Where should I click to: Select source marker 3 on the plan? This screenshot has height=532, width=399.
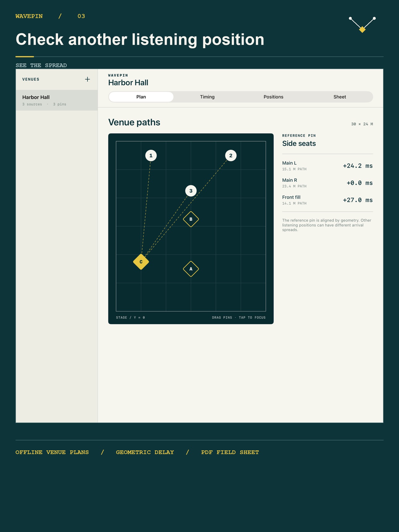pos(191,191)
